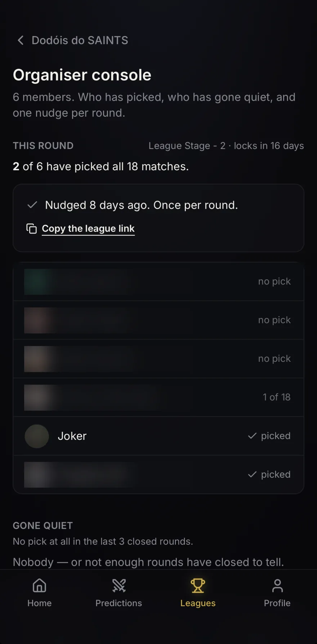Open the Joker member row

pos(158,436)
